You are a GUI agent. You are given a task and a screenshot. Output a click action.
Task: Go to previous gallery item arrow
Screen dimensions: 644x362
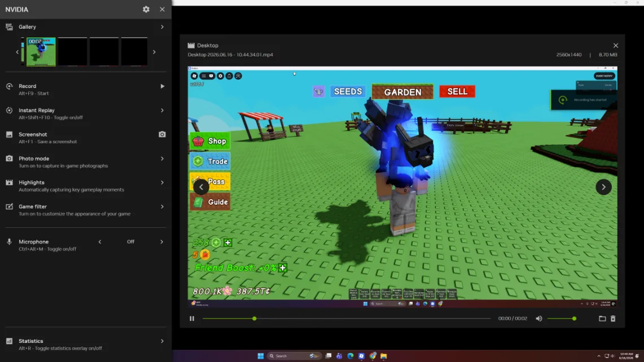201,187
